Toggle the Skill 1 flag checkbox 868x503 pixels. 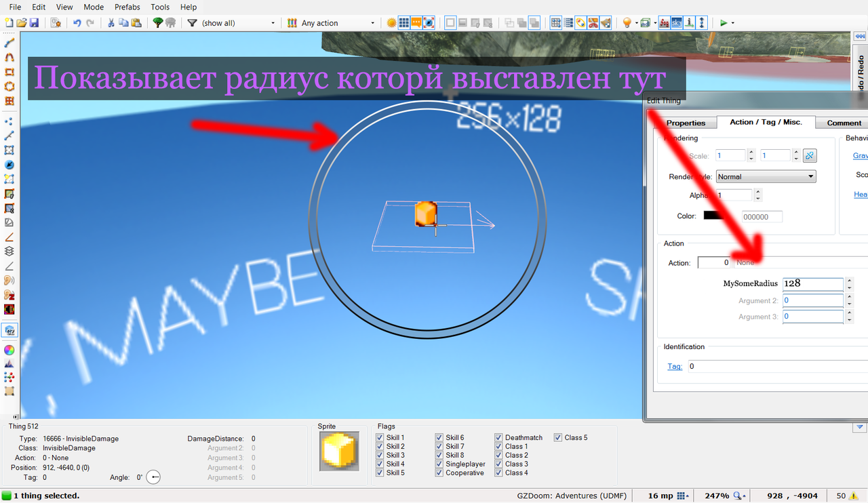pyautogui.click(x=380, y=438)
